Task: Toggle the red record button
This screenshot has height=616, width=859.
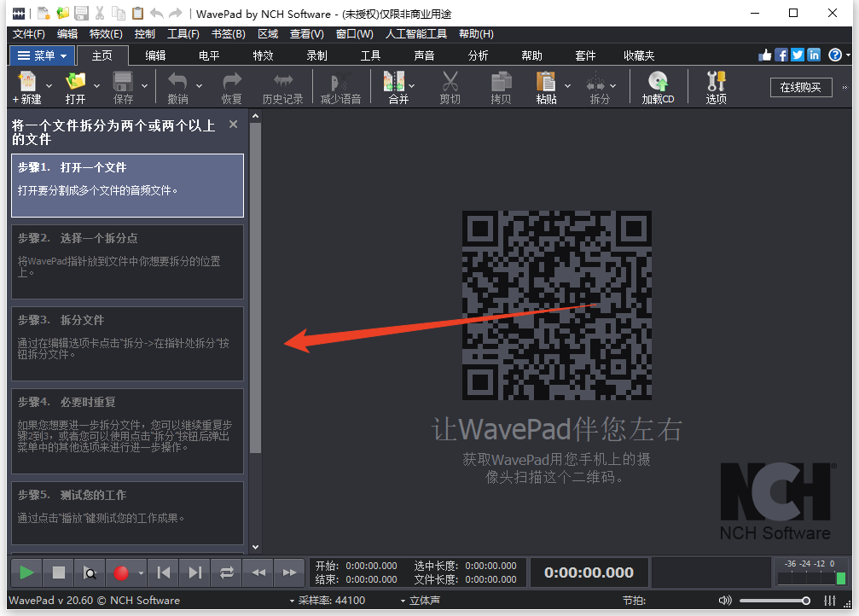Action: point(119,572)
